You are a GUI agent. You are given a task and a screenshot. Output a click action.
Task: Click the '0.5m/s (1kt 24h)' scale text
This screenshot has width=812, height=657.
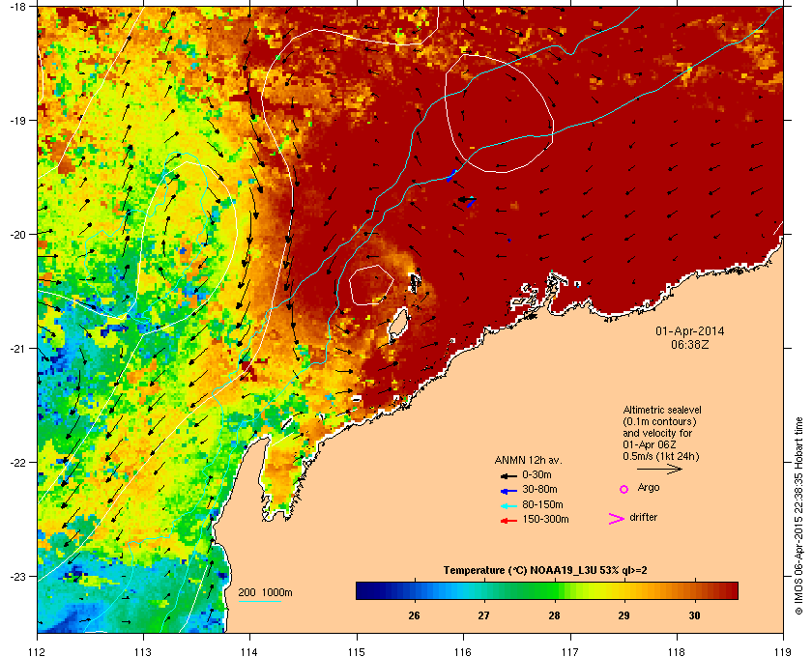pyautogui.click(x=661, y=456)
